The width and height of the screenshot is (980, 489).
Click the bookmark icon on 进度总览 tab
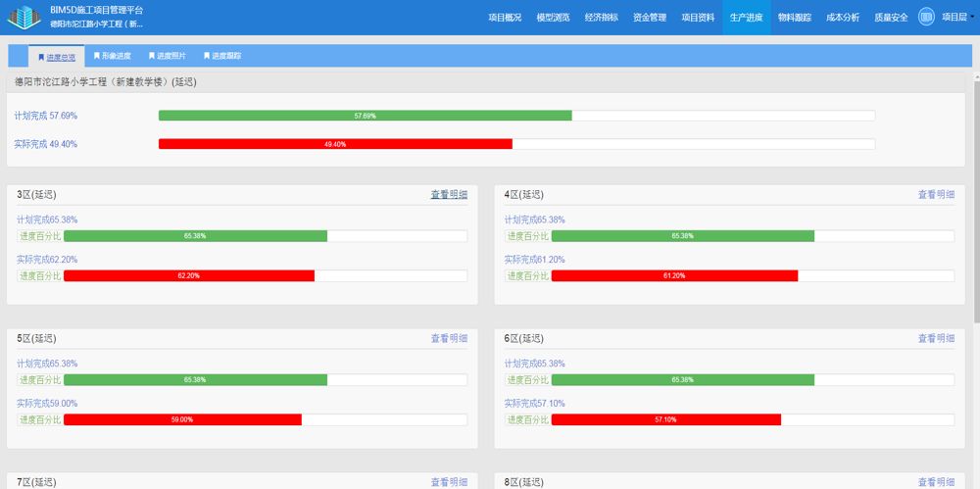tap(41, 56)
